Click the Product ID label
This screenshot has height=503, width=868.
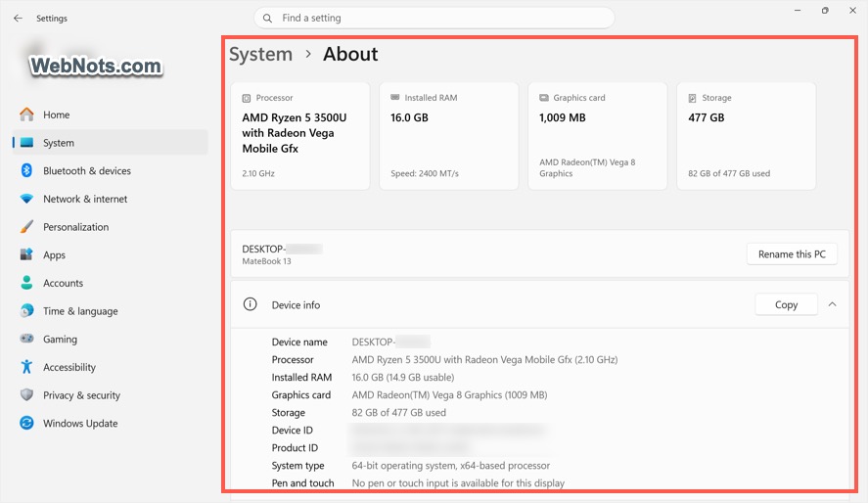[295, 447]
